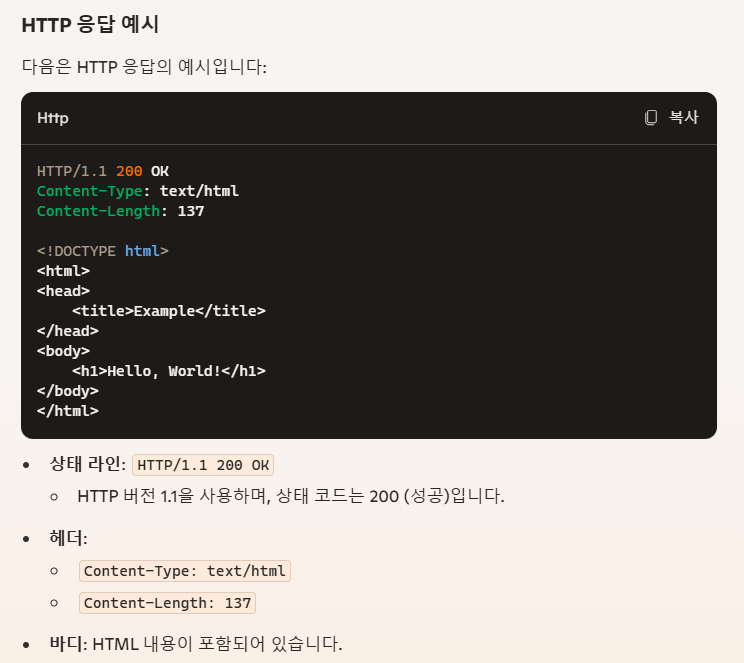Click the orange 200 status code in the code block
The image size is (744, 663).
click(x=129, y=171)
